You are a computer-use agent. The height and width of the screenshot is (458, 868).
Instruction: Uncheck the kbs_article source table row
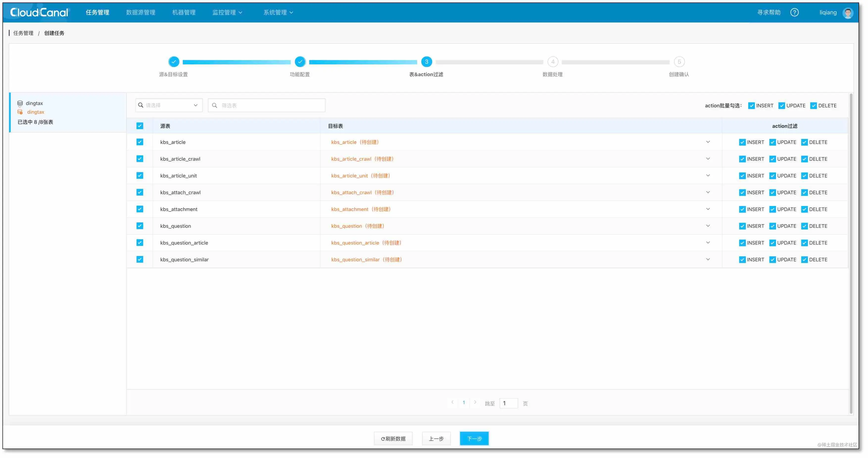coord(140,142)
